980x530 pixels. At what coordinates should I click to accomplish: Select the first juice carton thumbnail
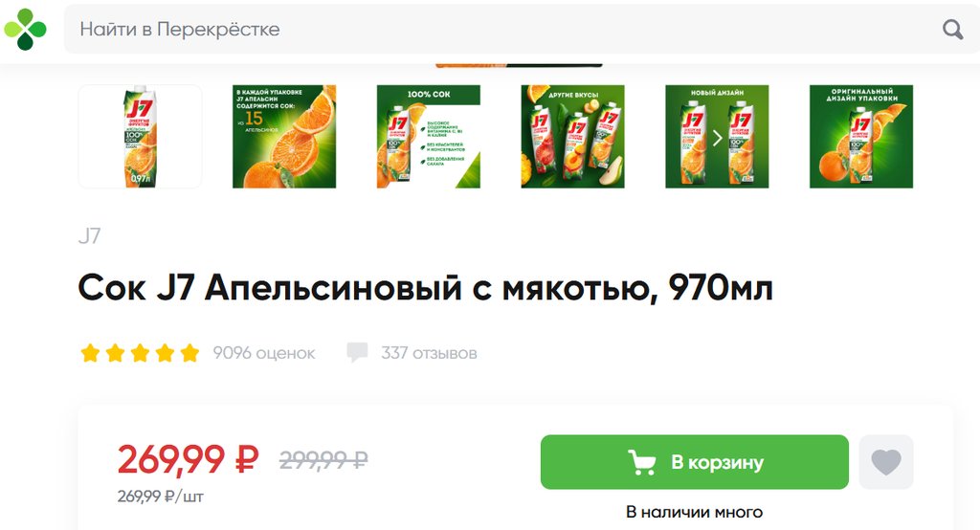tap(140, 136)
